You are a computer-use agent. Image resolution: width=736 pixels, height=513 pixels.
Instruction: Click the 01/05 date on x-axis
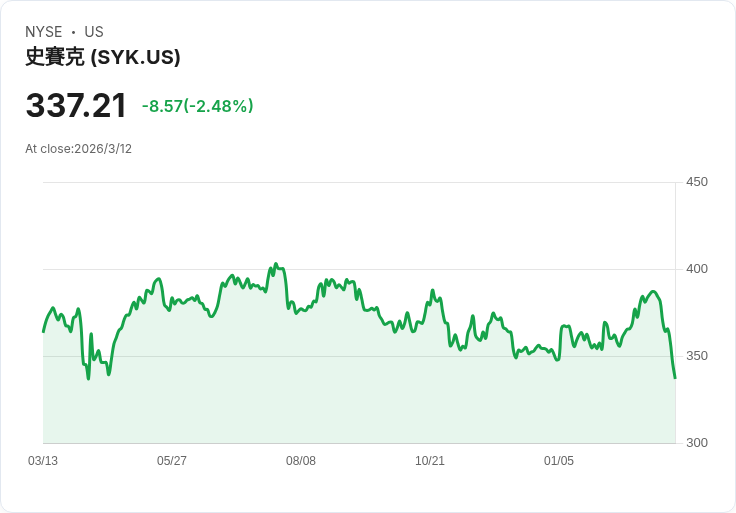click(x=559, y=461)
